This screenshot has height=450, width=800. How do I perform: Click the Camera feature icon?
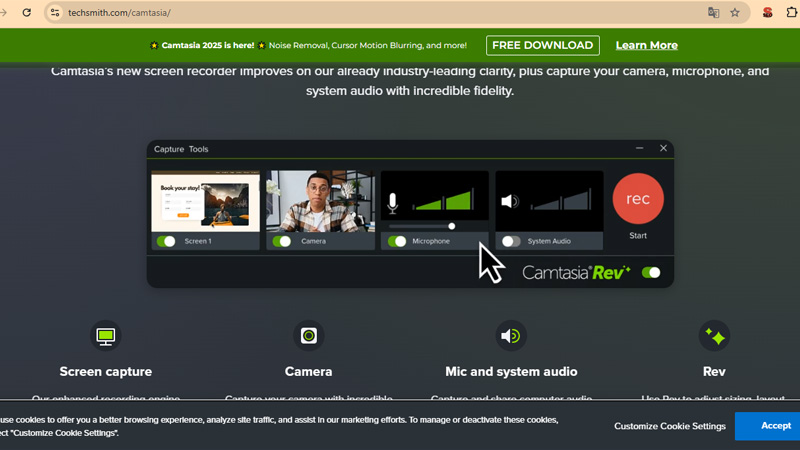click(309, 336)
